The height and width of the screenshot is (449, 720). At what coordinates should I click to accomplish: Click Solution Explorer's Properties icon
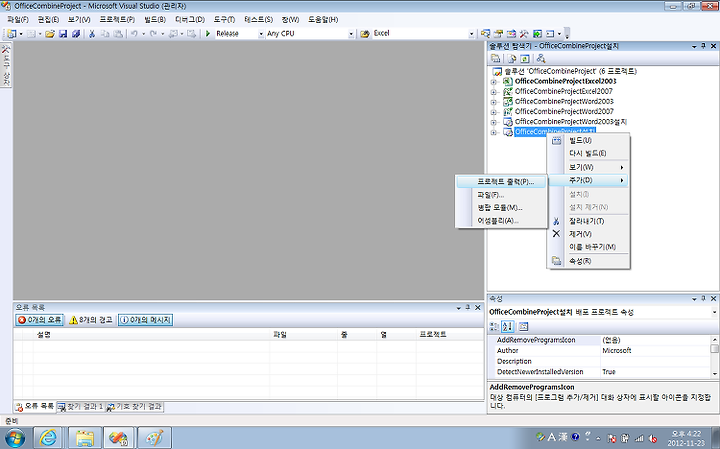point(495,58)
